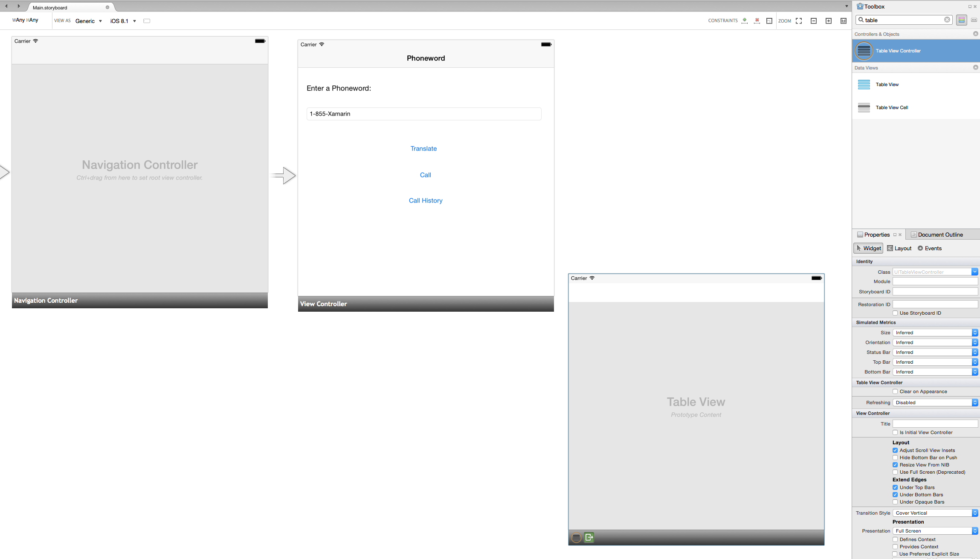Click the Translate button
Viewport: 980px width, 559px height.
click(x=423, y=148)
